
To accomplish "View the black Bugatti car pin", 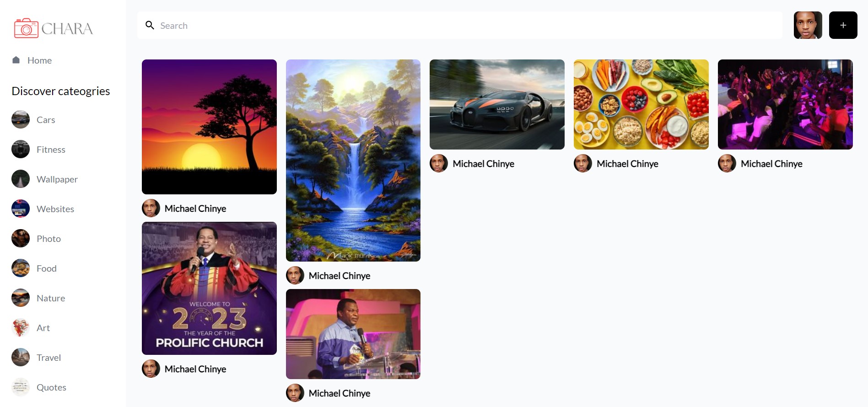I will [x=497, y=104].
